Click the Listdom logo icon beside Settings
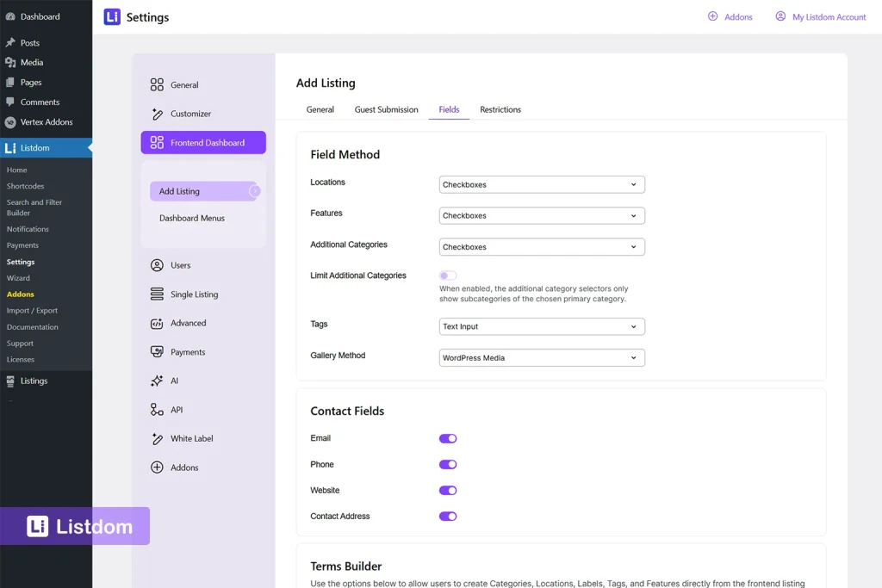The height and width of the screenshot is (588, 882). pos(112,17)
